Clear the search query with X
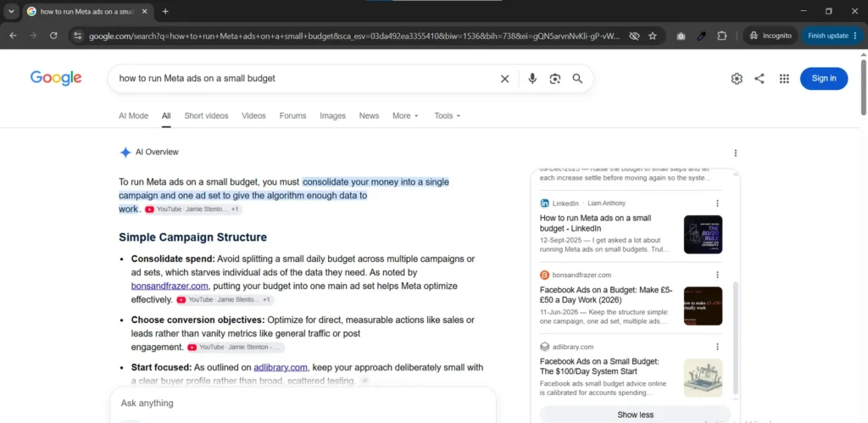The width and height of the screenshot is (868, 423). [x=504, y=79]
